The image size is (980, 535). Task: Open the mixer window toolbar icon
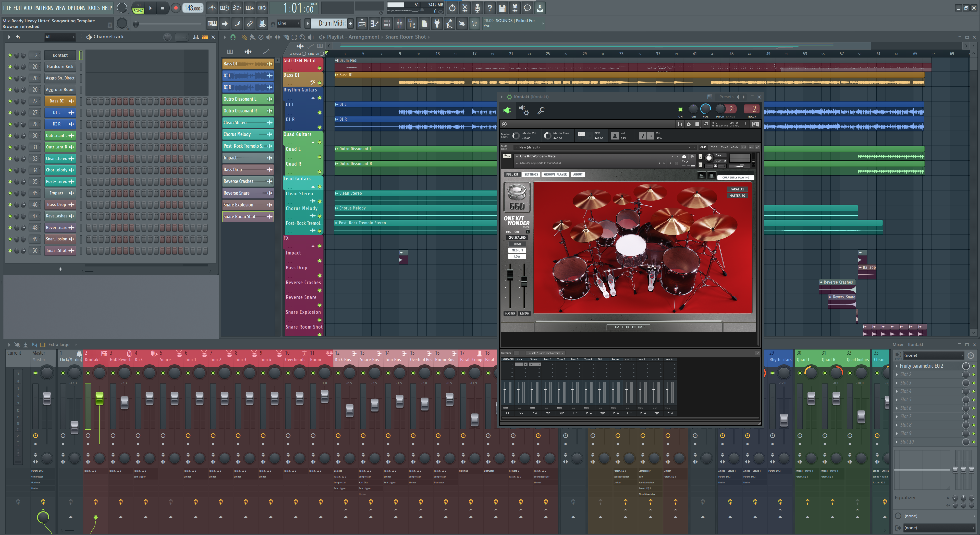coord(399,24)
